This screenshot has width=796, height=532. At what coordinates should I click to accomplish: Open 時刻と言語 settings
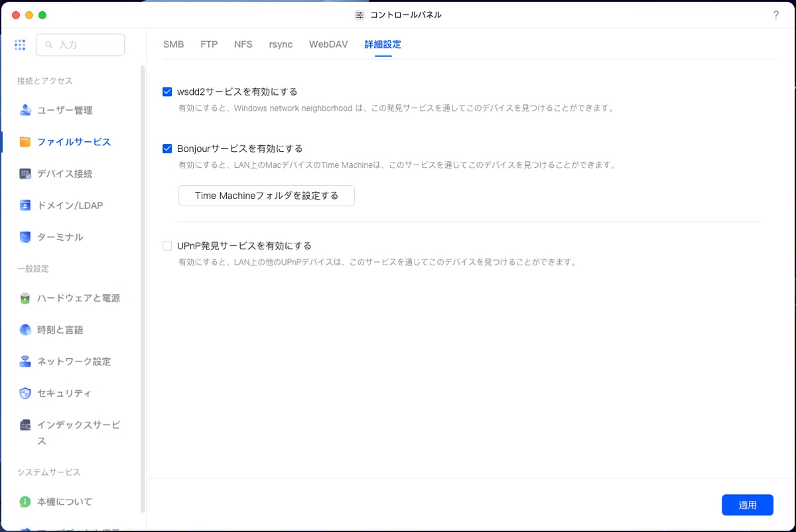[x=60, y=330]
